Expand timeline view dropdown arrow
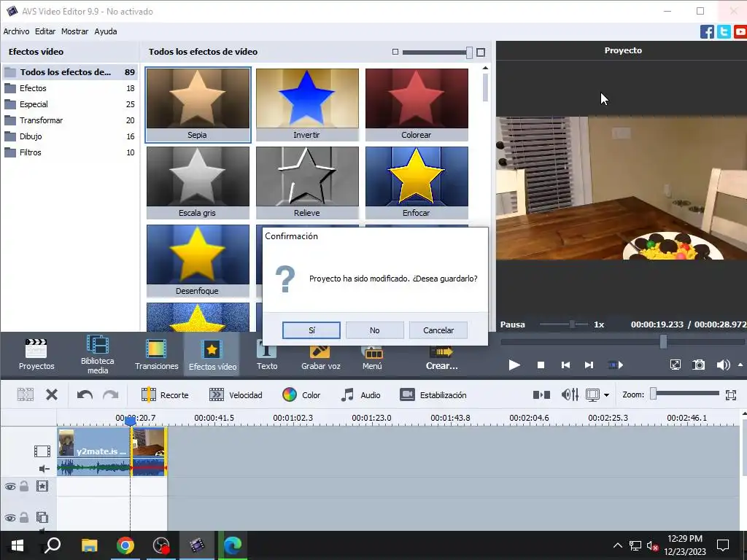 tap(606, 395)
